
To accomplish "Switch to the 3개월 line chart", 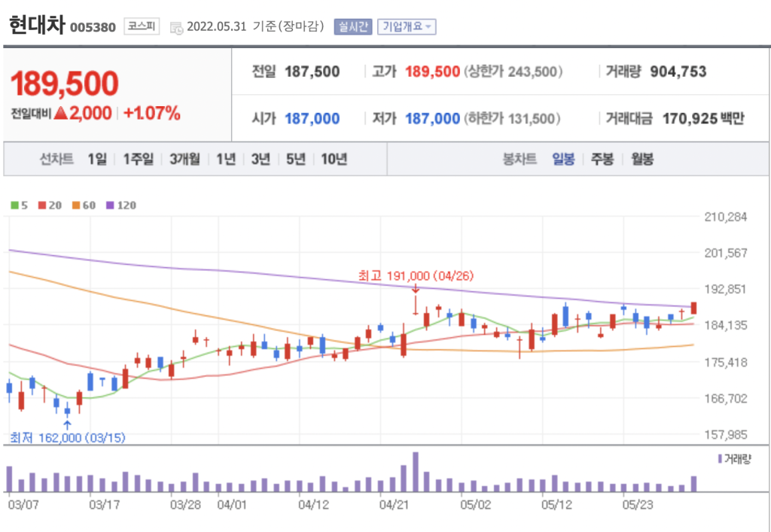I will [184, 159].
